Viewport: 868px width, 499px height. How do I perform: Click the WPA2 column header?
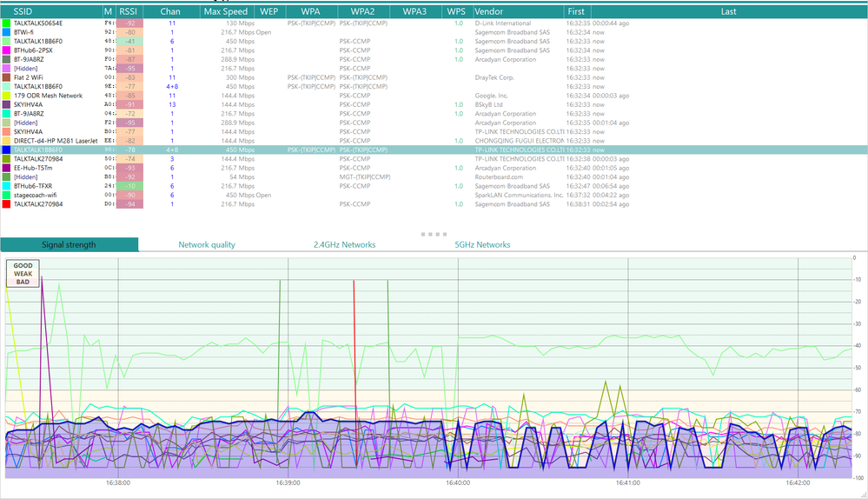tap(362, 11)
